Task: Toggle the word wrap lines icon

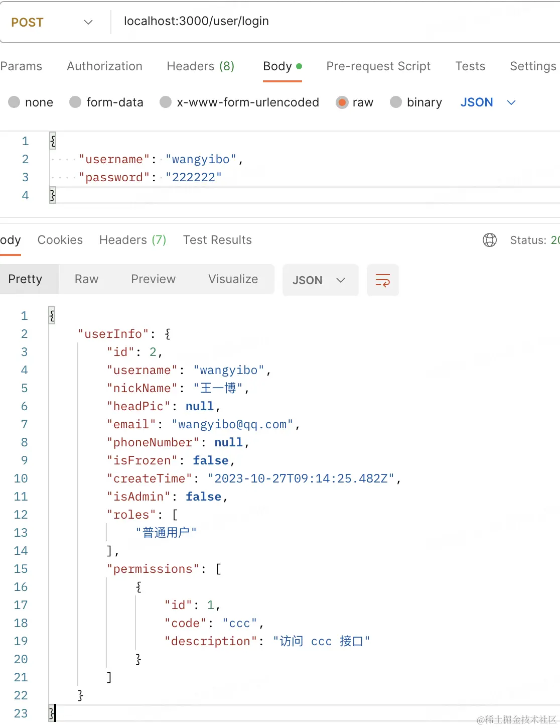Action: [382, 280]
